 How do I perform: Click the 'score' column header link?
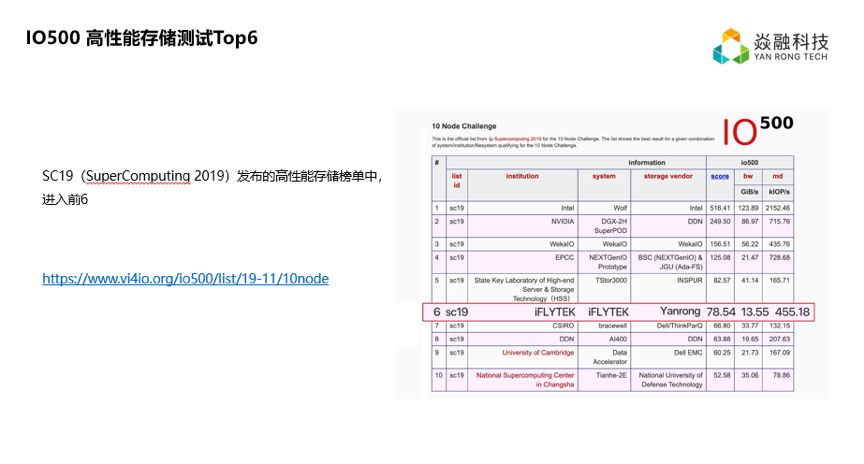[x=720, y=176]
